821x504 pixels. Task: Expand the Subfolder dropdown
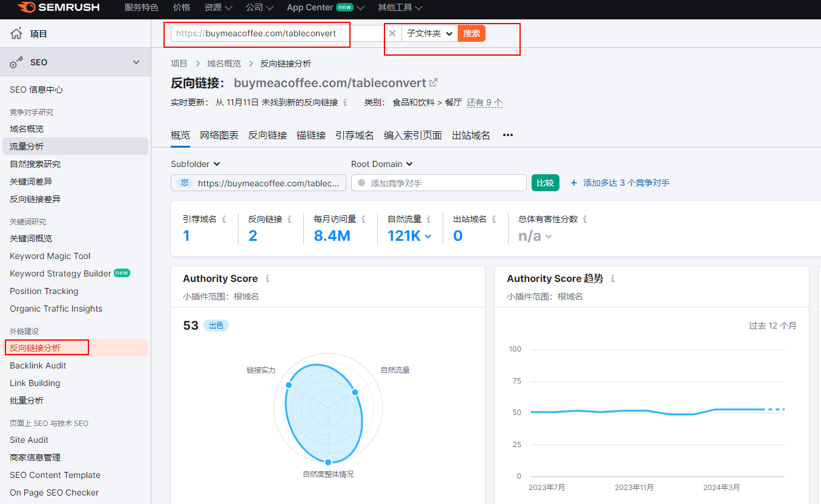(195, 164)
